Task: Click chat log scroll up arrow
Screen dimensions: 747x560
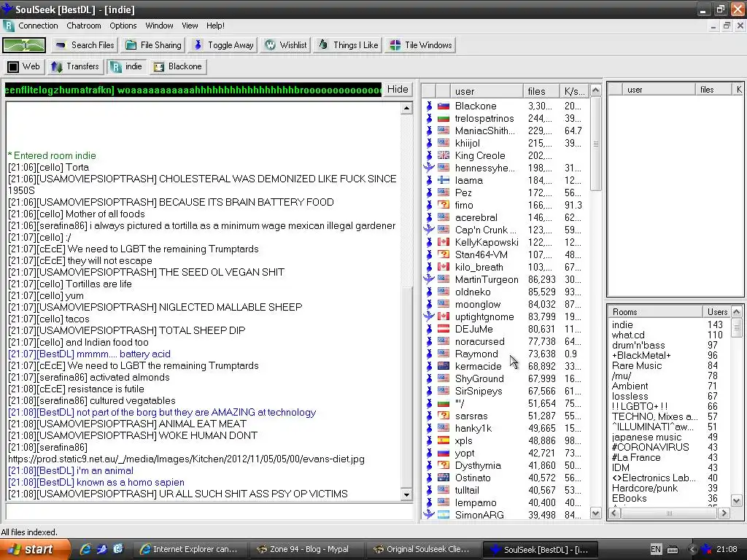Action: point(406,109)
